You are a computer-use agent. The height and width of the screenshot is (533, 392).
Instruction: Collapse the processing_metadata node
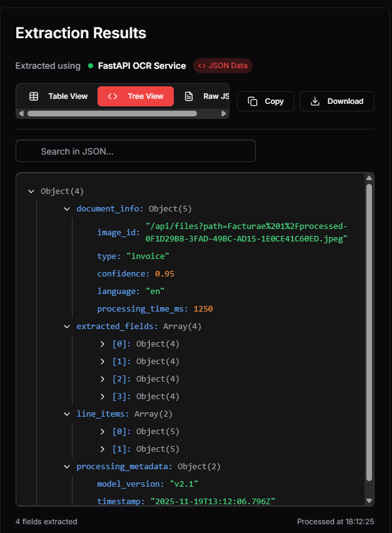point(67,467)
